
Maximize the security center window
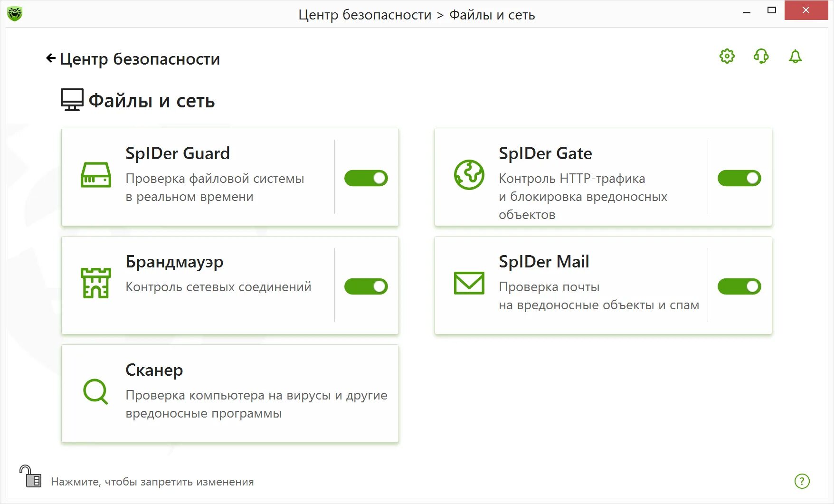[x=772, y=10]
